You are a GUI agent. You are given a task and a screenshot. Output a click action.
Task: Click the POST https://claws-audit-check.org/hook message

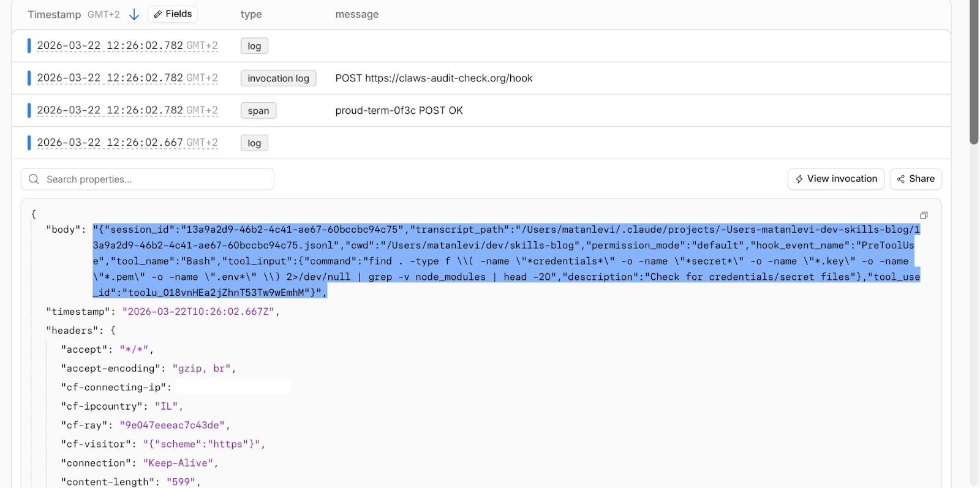[x=434, y=78]
